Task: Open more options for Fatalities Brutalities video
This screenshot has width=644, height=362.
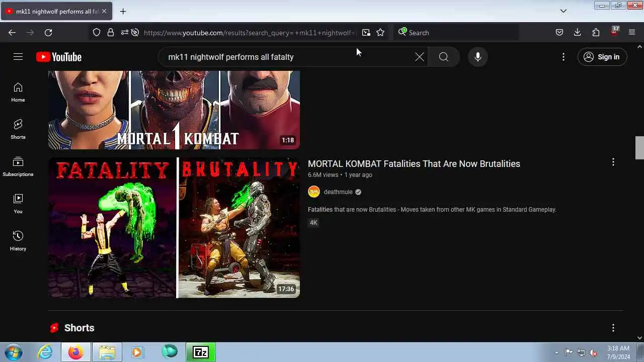Action: click(x=613, y=162)
